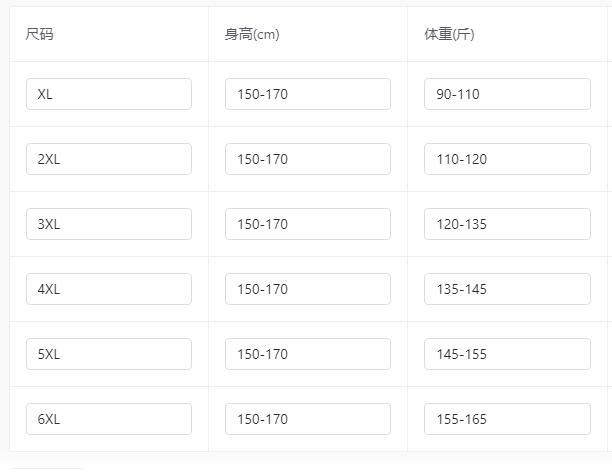Focus the 135-145 weight input
This screenshot has height=473, width=612.
click(507, 289)
